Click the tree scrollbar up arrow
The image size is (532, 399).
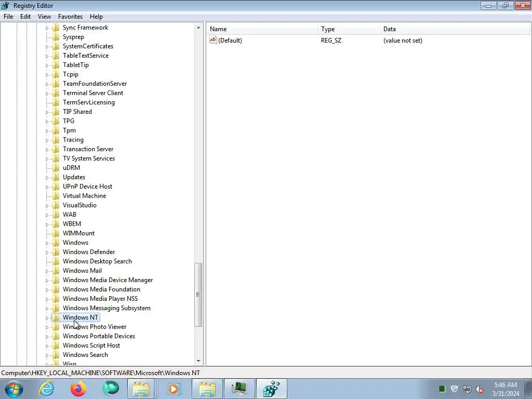point(198,28)
